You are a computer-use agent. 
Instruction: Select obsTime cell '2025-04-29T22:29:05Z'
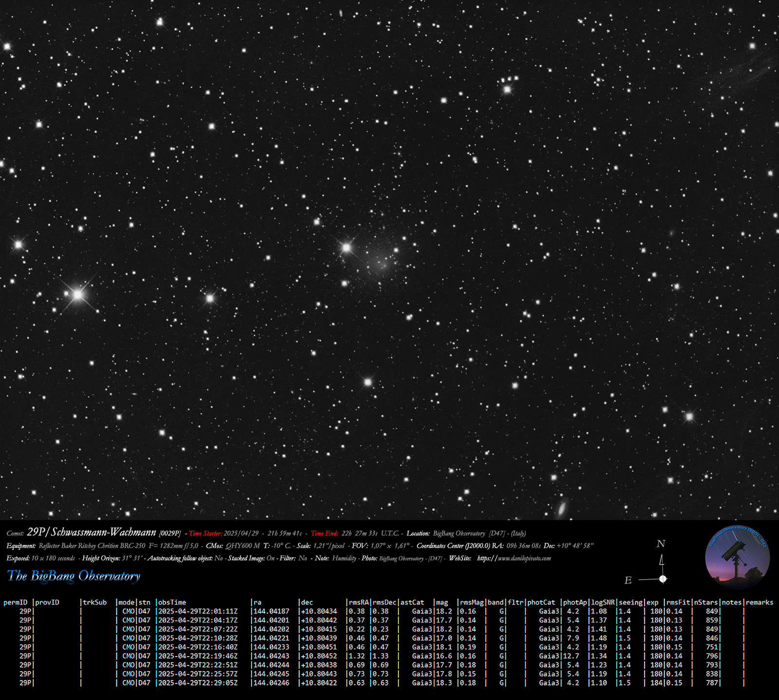coord(198,683)
